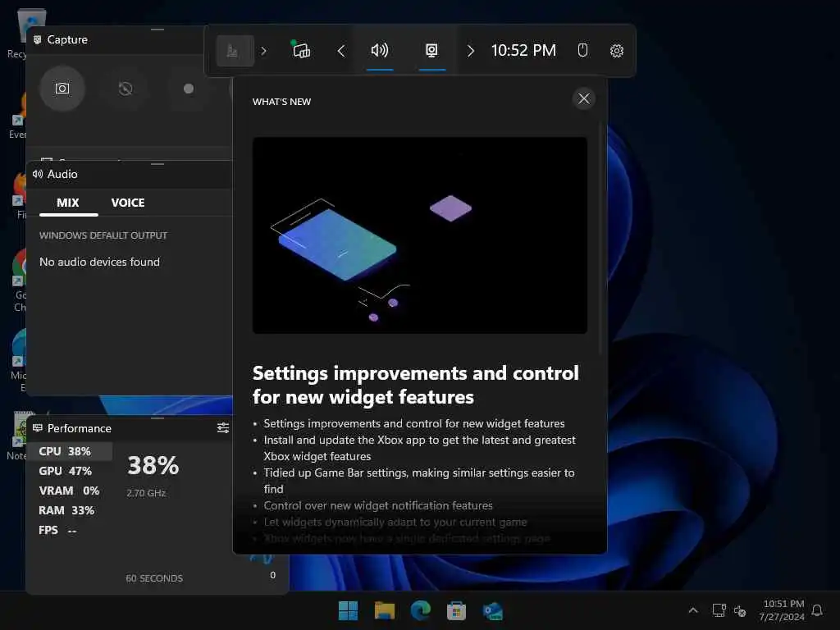
Task: Select the GPU 47% metric
Action: (69, 471)
